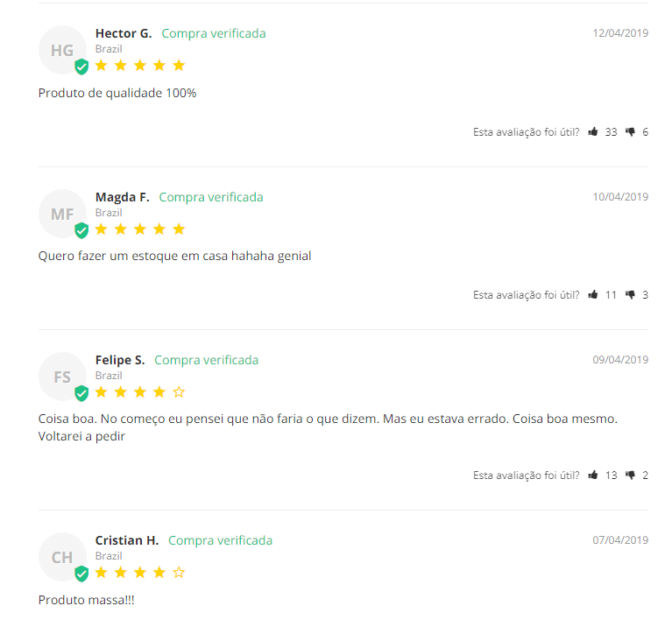This screenshot has width=672, height=620.
Task: Dislike Magda F.'s review with thumbs down
Action: [x=630, y=295]
